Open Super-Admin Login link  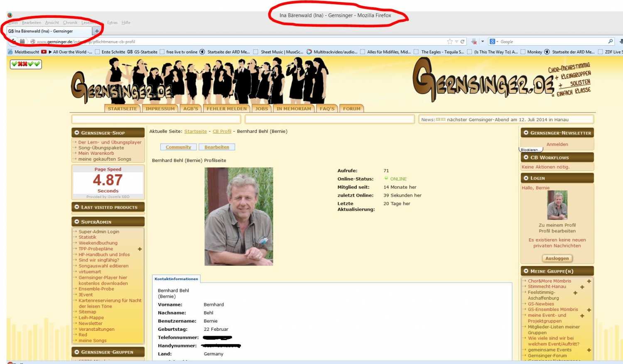[99, 232]
